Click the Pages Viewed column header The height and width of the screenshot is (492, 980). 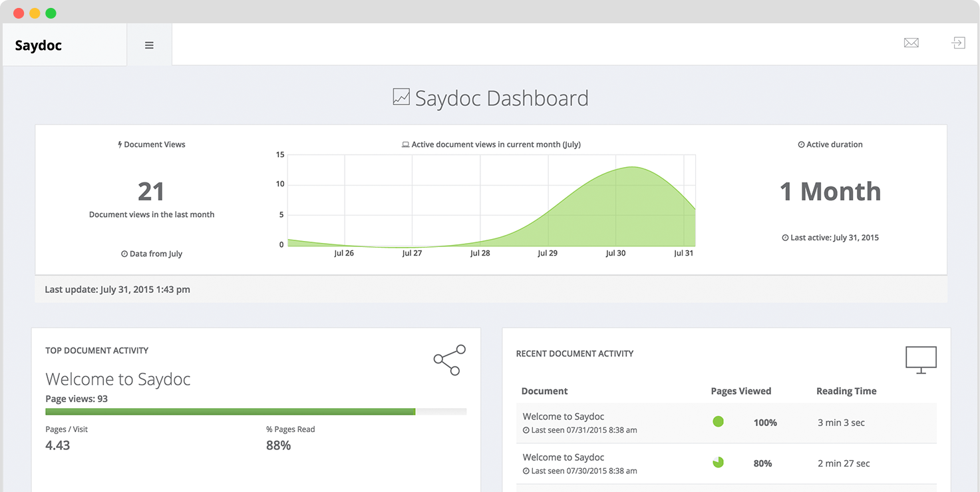[x=740, y=391]
